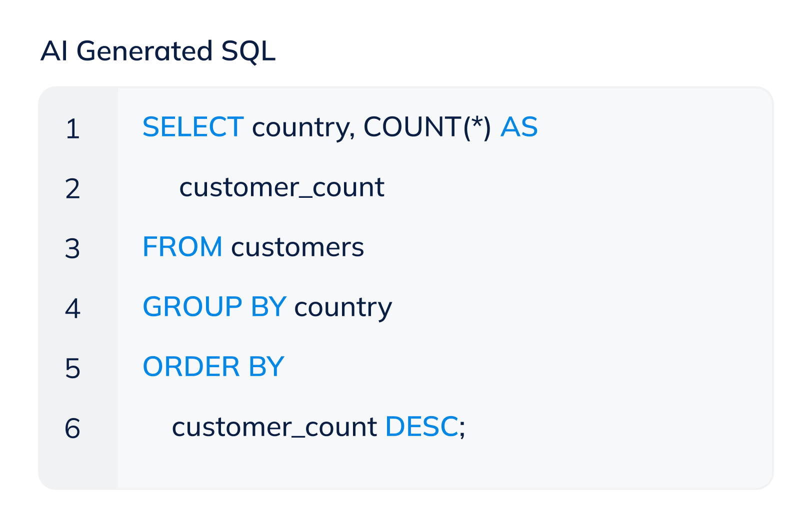The width and height of the screenshot is (812, 524).
Task: Click line number 3 in the gutter
Action: [73, 249]
